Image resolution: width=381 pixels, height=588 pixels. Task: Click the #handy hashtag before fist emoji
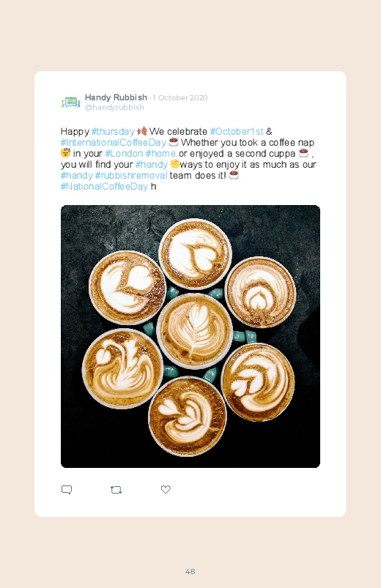pos(151,165)
